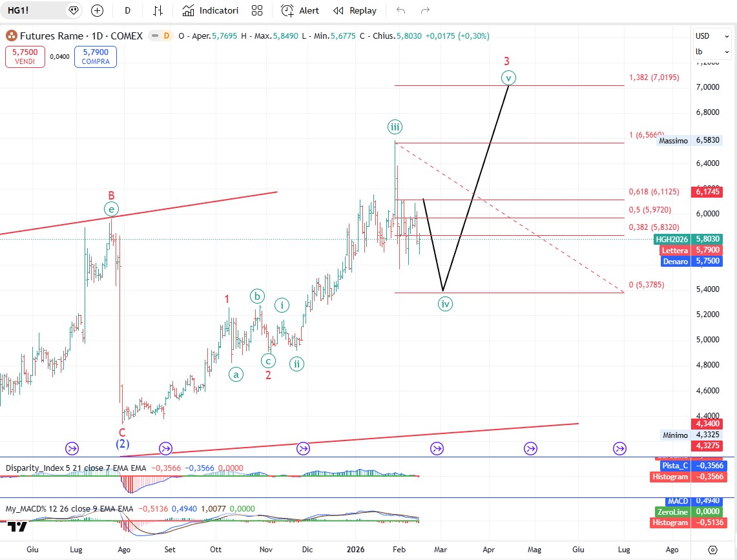Click the contract-roll marker near Set
737x560 pixels.
click(x=165, y=448)
